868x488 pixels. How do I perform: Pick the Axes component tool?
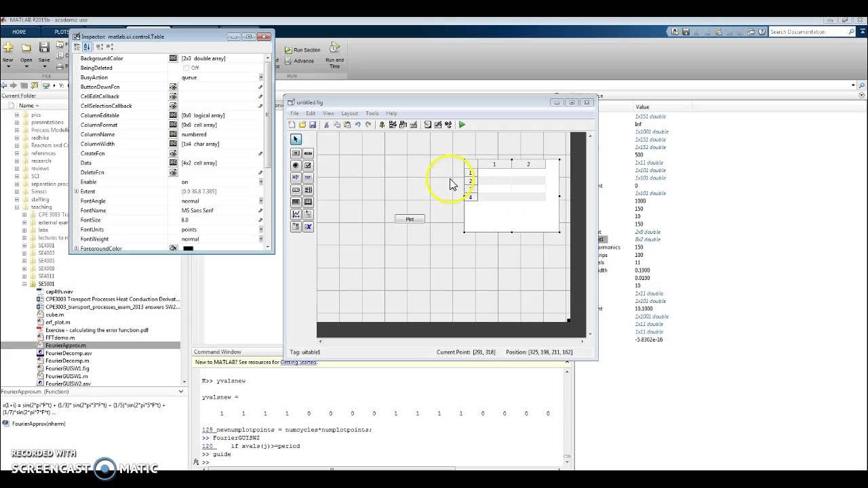click(296, 214)
